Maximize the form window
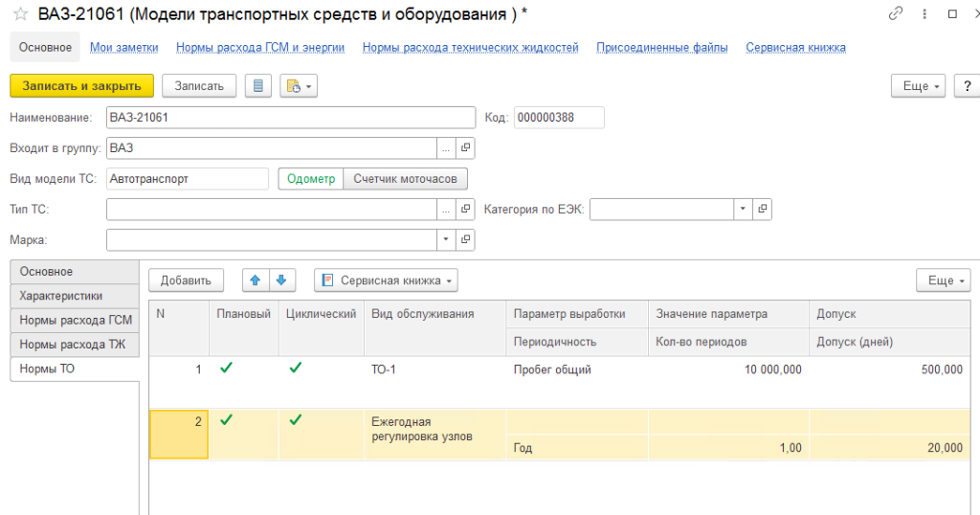980x515 pixels. 952,13
